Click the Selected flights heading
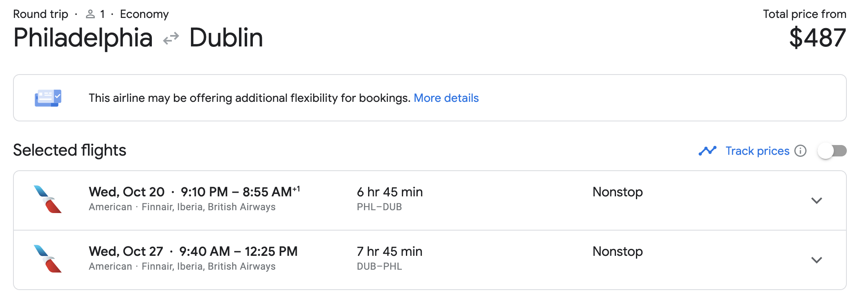 pos(69,150)
